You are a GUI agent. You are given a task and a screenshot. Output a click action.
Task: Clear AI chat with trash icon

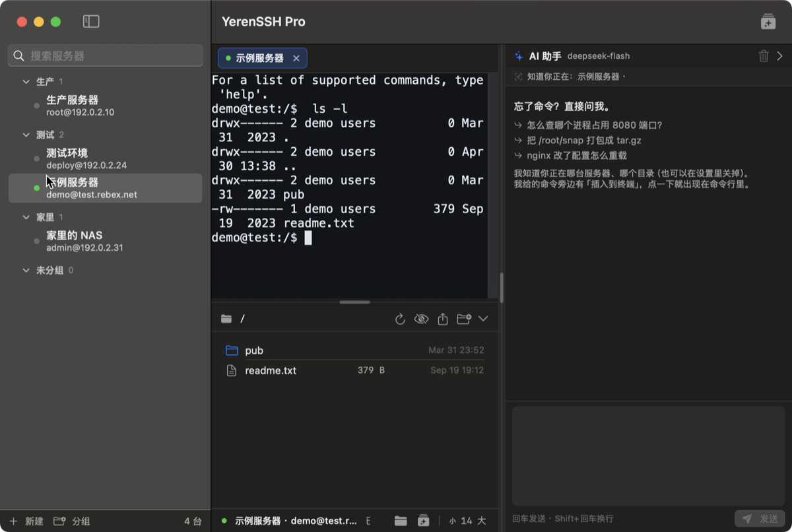(x=764, y=56)
